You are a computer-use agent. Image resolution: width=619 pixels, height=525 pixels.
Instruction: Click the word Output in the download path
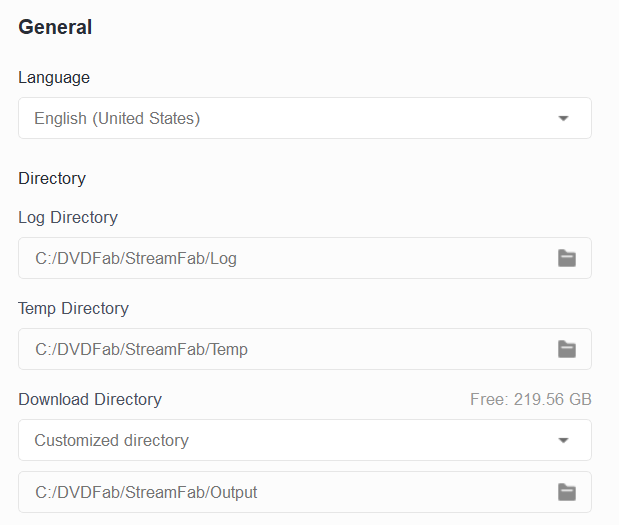(x=233, y=492)
